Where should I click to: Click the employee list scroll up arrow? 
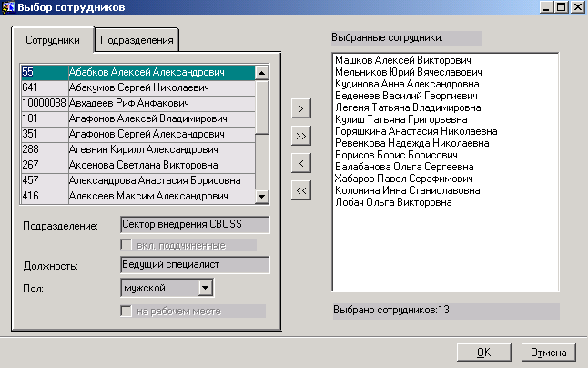tap(261, 72)
